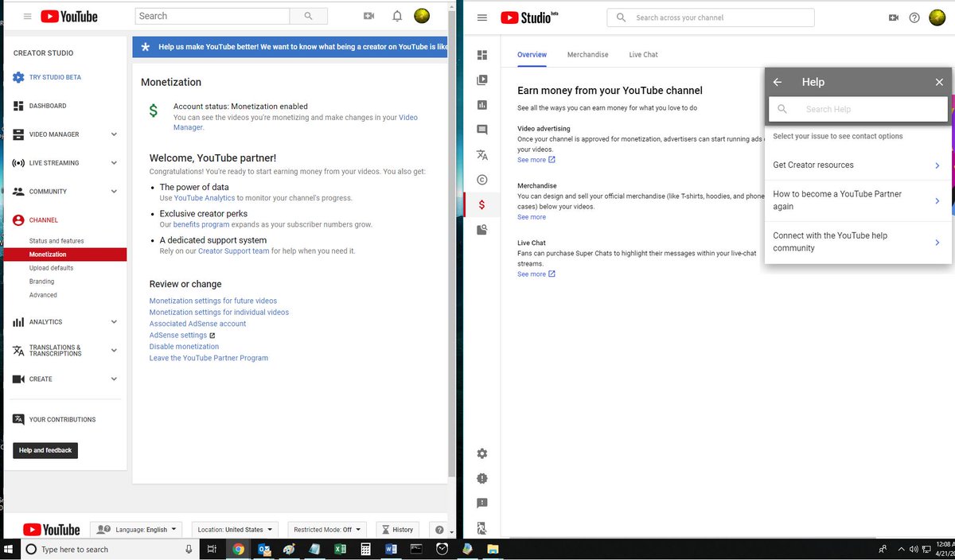Viewport: 955px width, 560px height.
Task: Click See more under Merchandise
Action: point(532,217)
